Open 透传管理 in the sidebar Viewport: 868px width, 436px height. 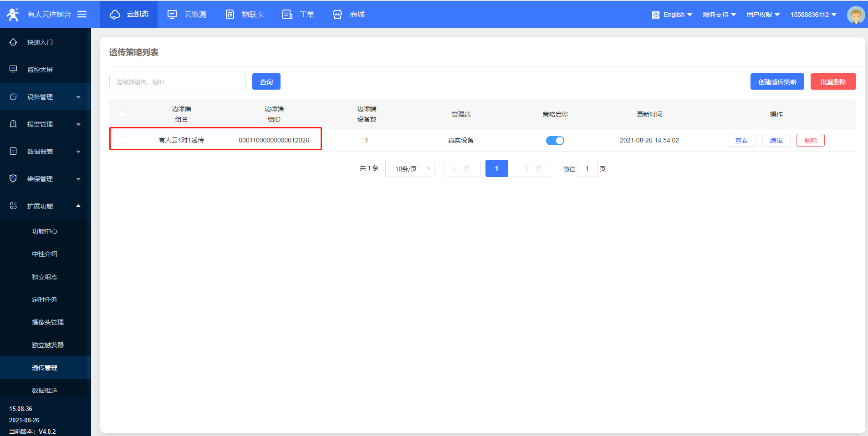pyautogui.click(x=45, y=368)
